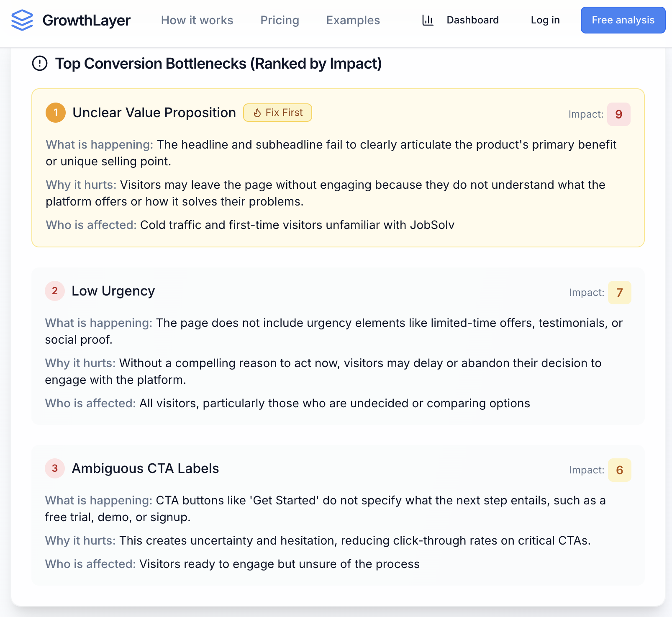Open the Pricing page
Image resolution: width=672 pixels, height=617 pixels.
coord(280,20)
